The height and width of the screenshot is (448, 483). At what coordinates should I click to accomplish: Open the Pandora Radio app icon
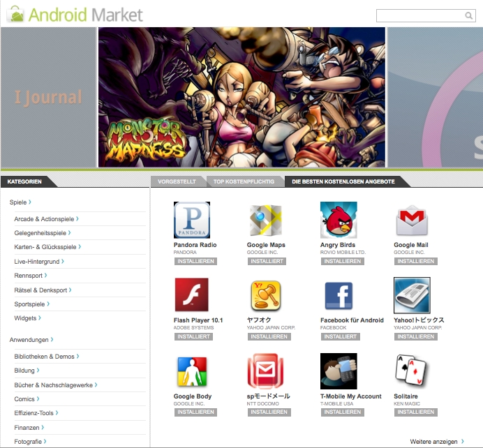click(192, 220)
